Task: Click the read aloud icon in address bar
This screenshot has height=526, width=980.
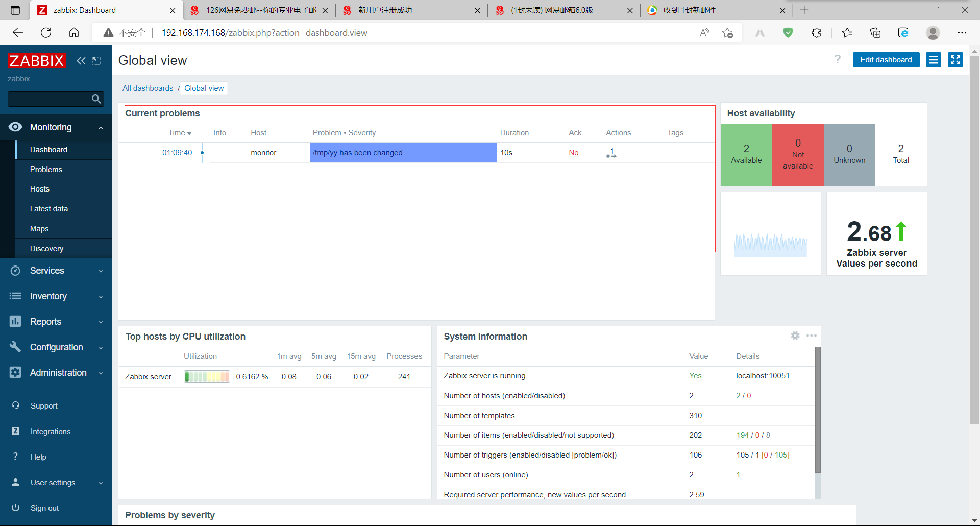Action: [705, 33]
